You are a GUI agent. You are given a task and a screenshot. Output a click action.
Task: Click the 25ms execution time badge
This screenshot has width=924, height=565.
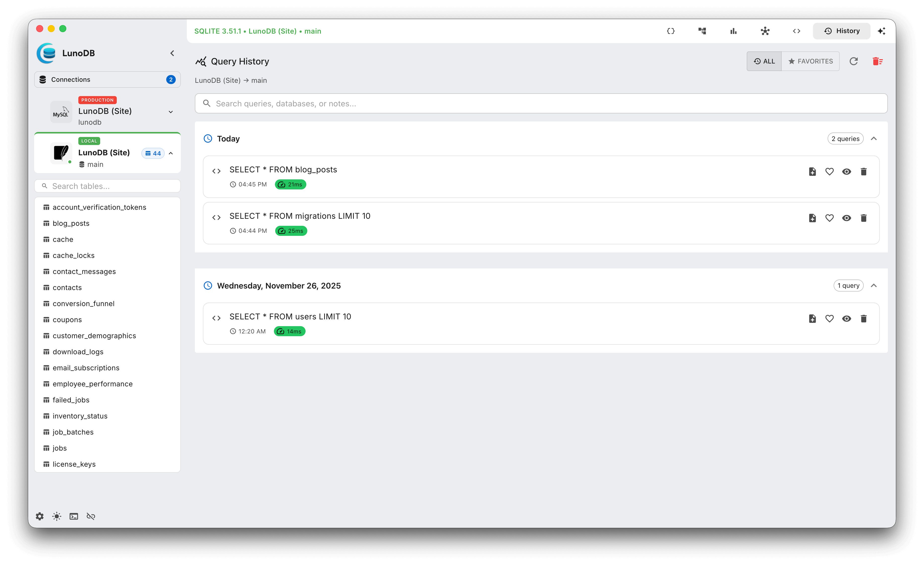click(x=291, y=231)
